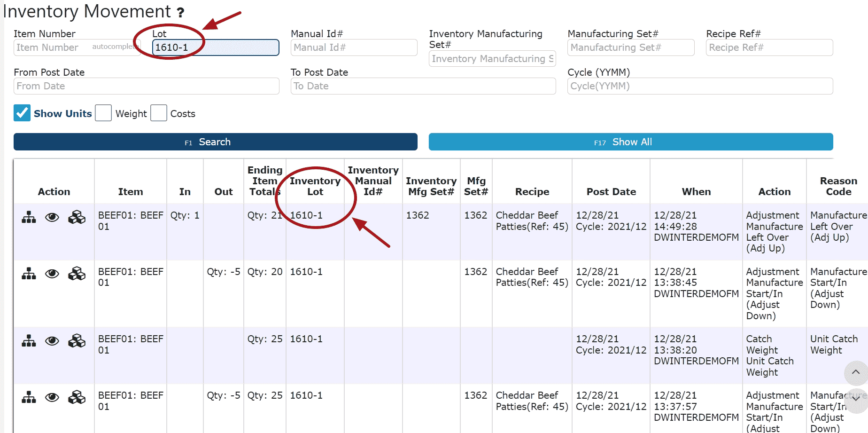
Task: View details eye icon for 14:49:28 row
Action: coord(52,217)
